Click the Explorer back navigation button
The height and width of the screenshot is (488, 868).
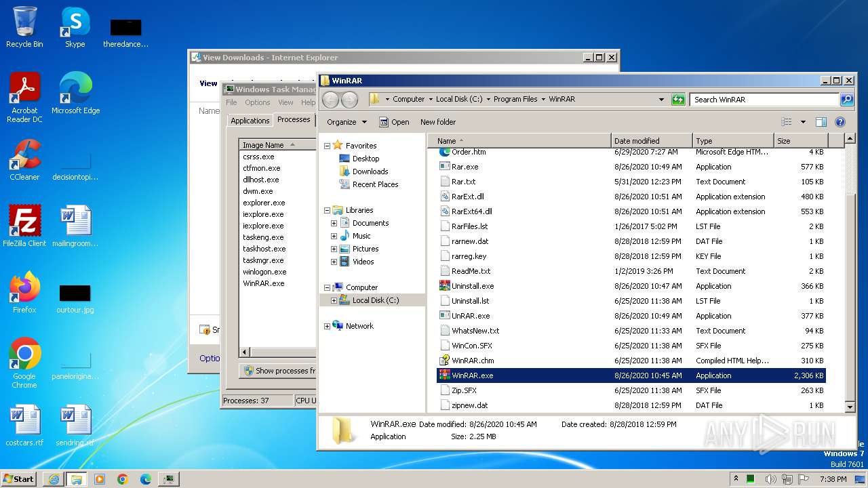click(330, 100)
